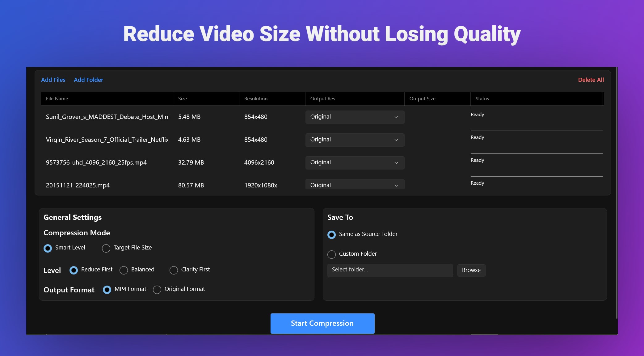Select Smart Level compression mode
Image resolution: width=644 pixels, height=356 pixels.
tap(48, 248)
